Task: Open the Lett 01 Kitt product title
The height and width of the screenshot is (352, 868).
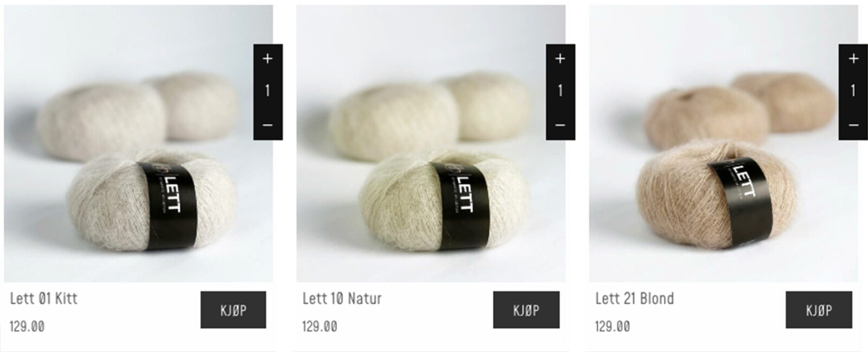Action: [44, 298]
